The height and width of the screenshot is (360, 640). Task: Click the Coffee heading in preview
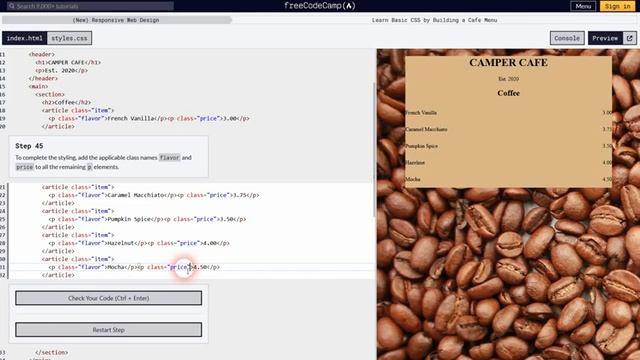pos(508,93)
